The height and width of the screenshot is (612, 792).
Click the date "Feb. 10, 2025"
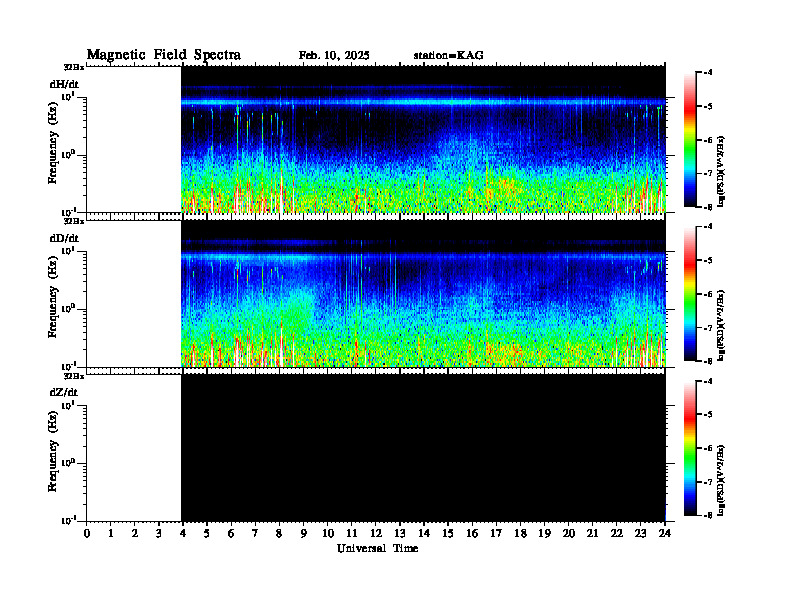[334, 55]
